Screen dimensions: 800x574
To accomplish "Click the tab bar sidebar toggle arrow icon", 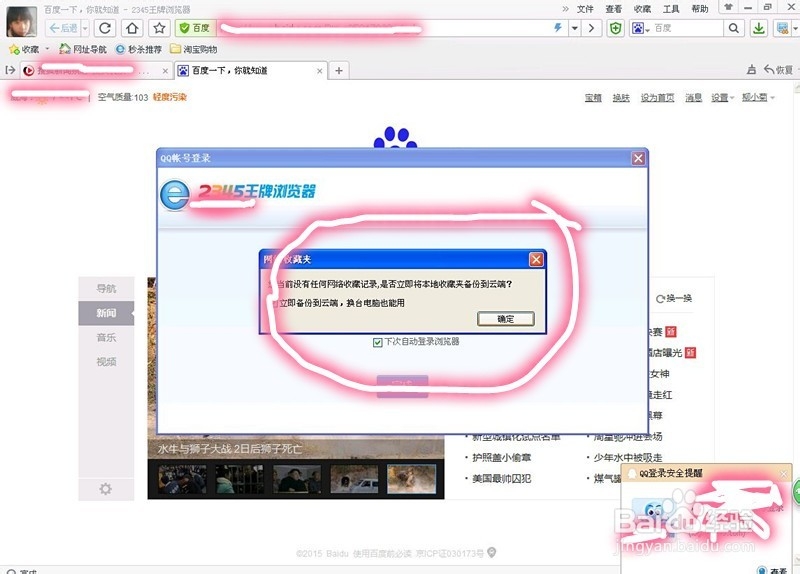I will click(10, 70).
